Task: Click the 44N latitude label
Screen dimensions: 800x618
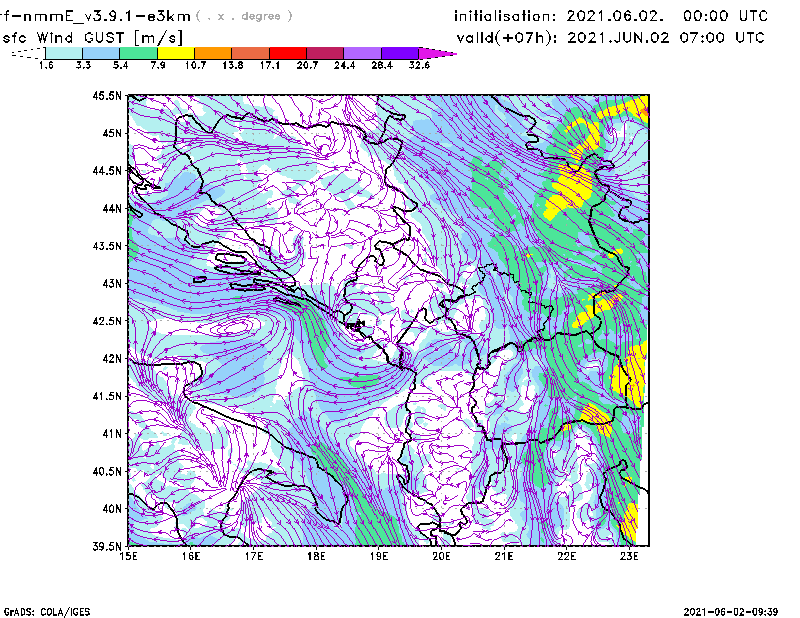Action: (112, 208)
